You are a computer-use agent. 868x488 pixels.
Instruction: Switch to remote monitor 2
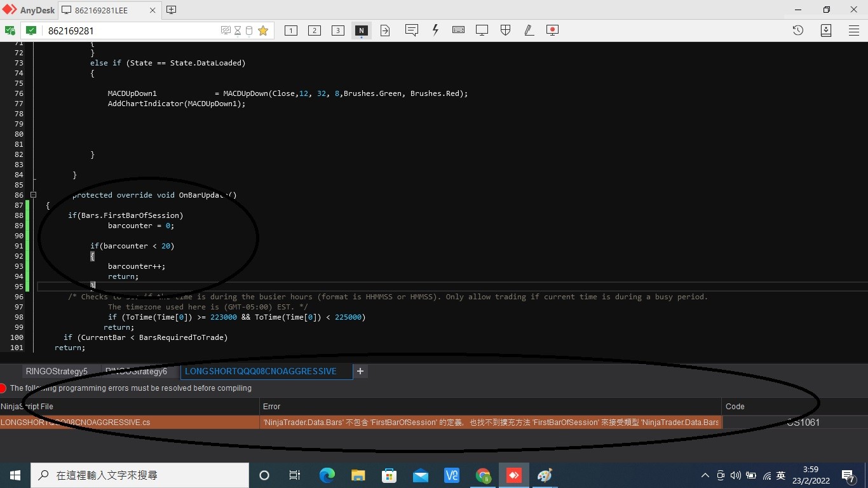(x=315, y=30)
